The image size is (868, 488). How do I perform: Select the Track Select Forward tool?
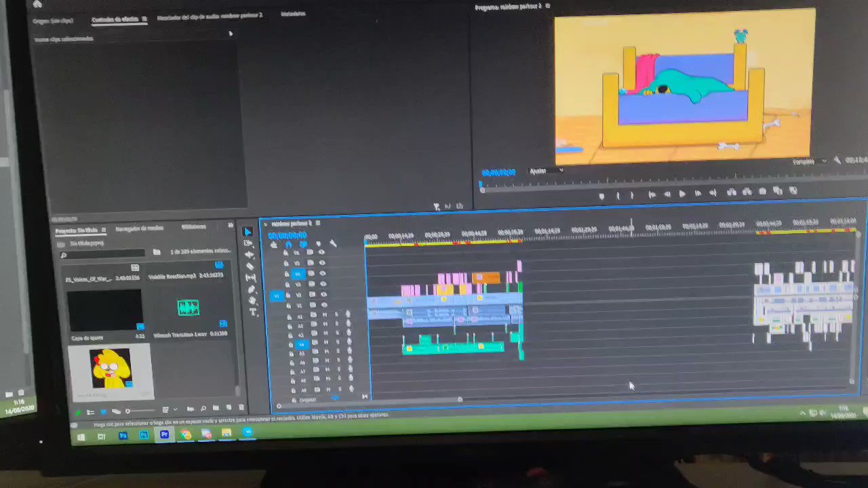[x=248, y=243]
